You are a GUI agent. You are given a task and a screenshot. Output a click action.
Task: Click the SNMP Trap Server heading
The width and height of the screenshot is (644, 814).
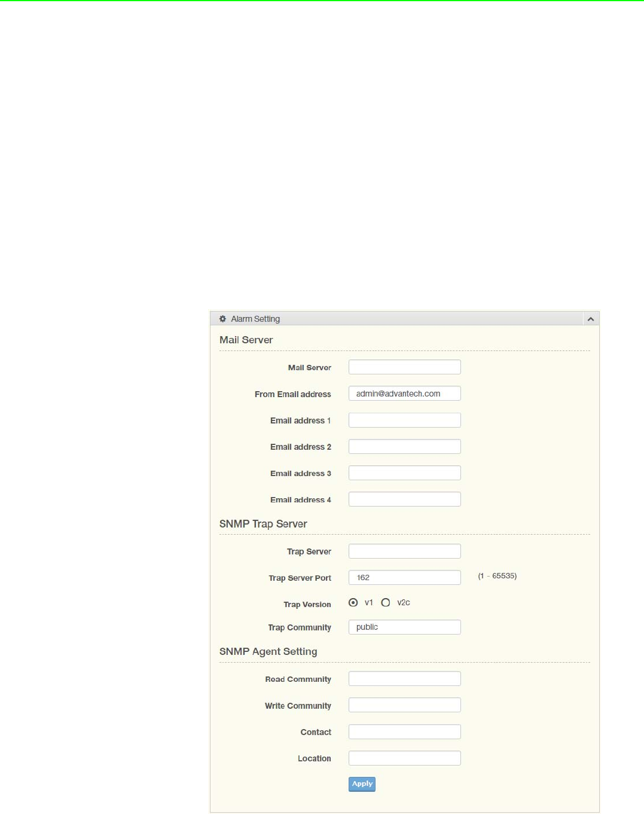[263, 524]
